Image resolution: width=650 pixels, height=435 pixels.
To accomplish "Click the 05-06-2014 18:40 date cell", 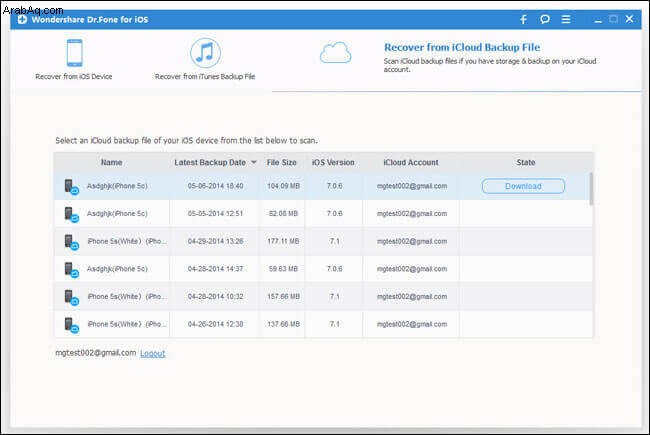I will [216, 186].
